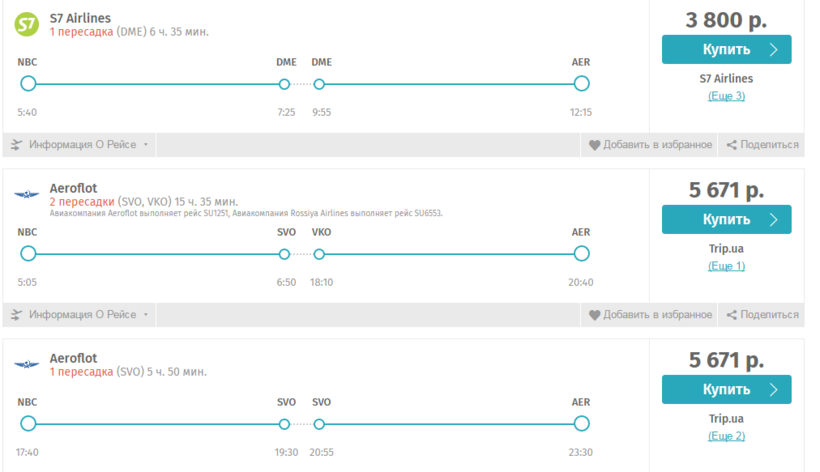Viewport: 820px width, 472px height.
Task: Click the heart icon under the S7 Airlines flight
Action: point(594,145)
